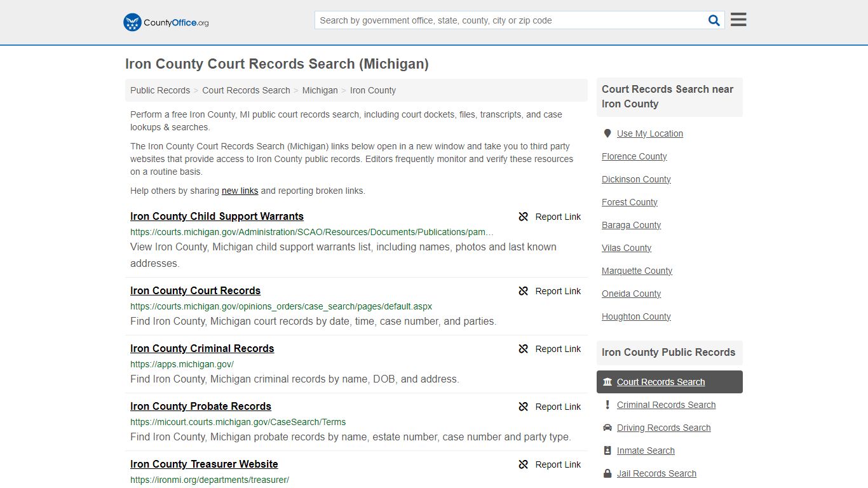Open Iron County breadcrumb

tap(373, 90)
